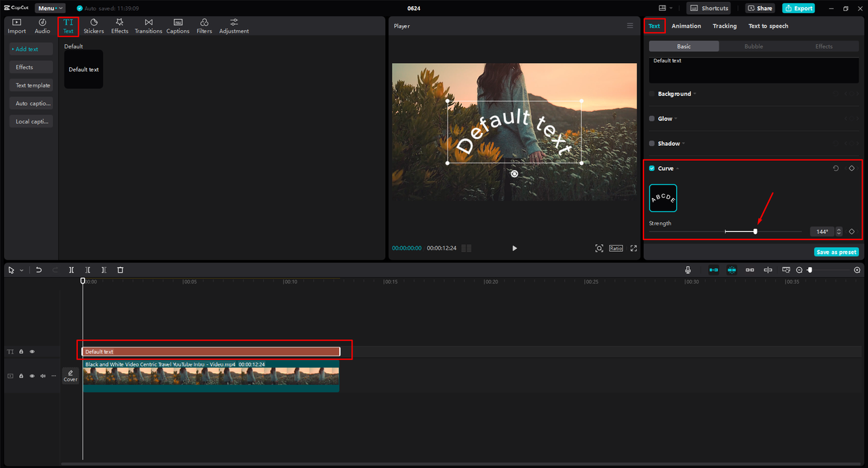868x468 pixels.
Task: Open the Audio library section
Action: [42, 26]
